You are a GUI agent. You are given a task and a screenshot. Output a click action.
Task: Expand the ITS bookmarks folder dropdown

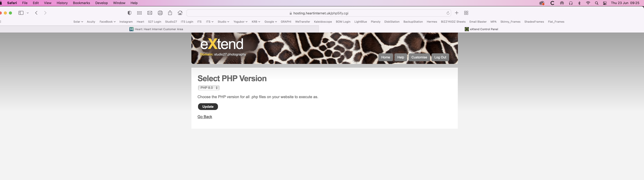(x=209, y=22)
